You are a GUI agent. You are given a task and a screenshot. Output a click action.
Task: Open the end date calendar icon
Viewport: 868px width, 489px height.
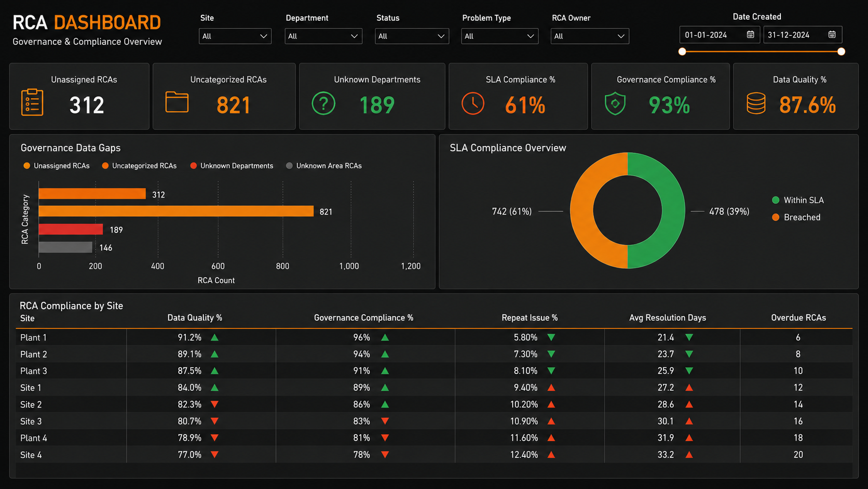[x=832, y=34]
